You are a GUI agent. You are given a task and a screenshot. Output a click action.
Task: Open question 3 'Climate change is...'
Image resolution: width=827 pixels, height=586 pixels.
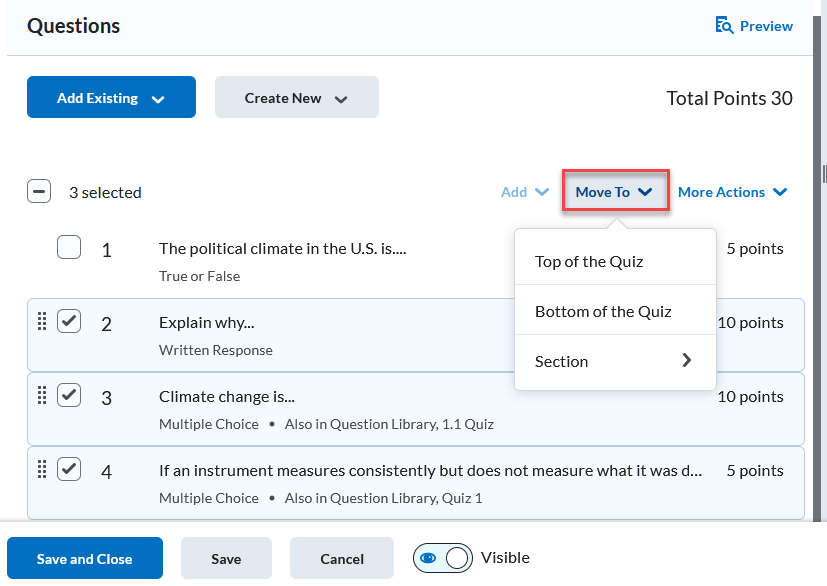coord(226,397)
